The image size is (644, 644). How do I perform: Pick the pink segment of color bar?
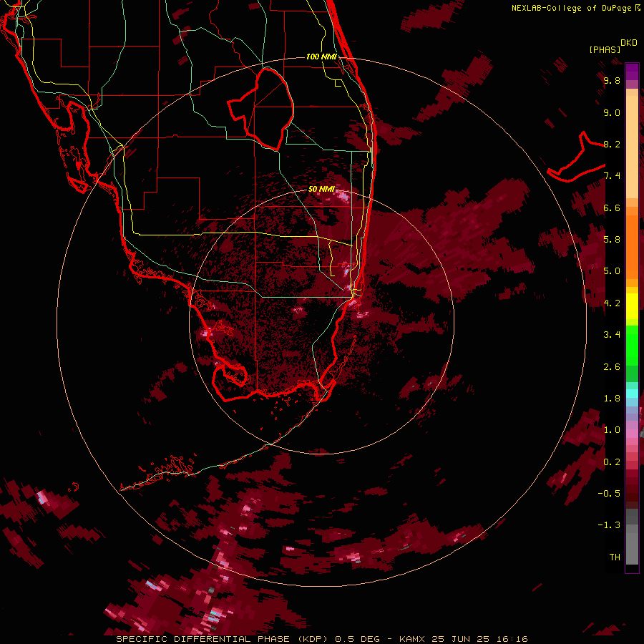pyautogui.click(x=632, y=434)
